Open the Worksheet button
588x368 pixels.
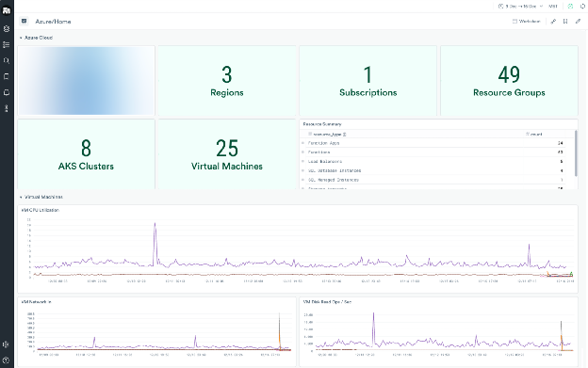click(527, 22)
